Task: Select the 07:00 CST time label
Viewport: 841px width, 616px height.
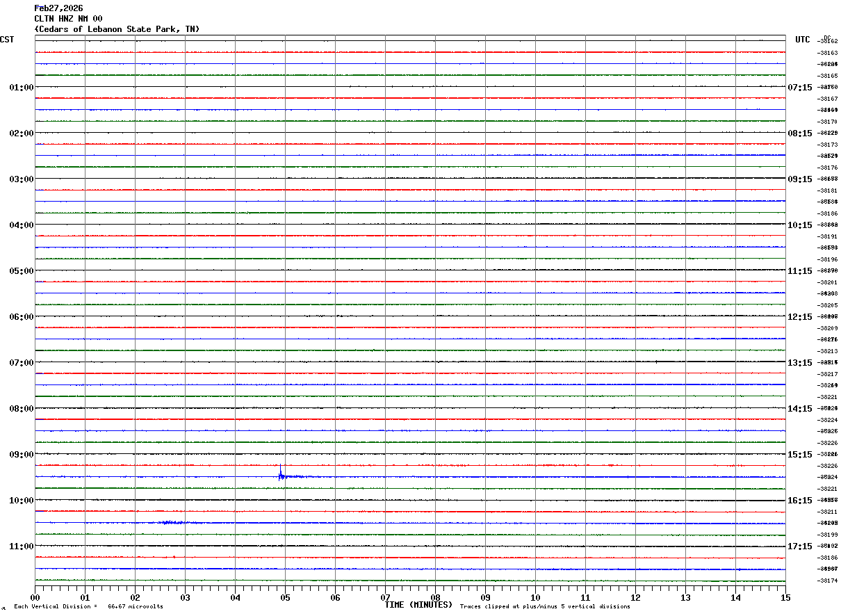Action: pos(22,363)
